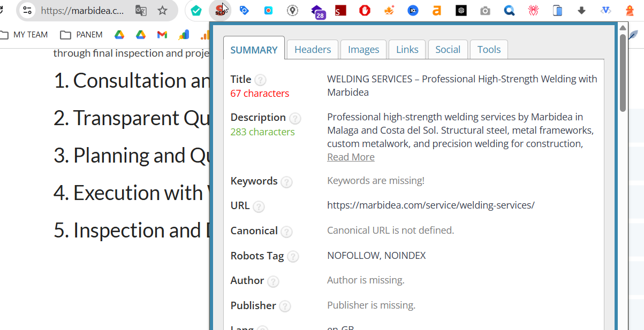This screenshot has width=644, height=330.
Task: Click the help icon next to Canonical
Action: (287, 232)
